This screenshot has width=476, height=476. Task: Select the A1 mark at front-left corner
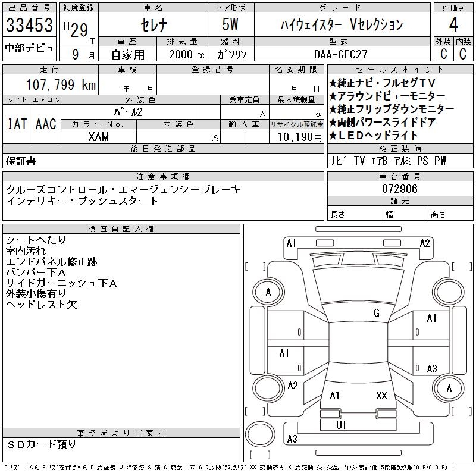(291, 243)
